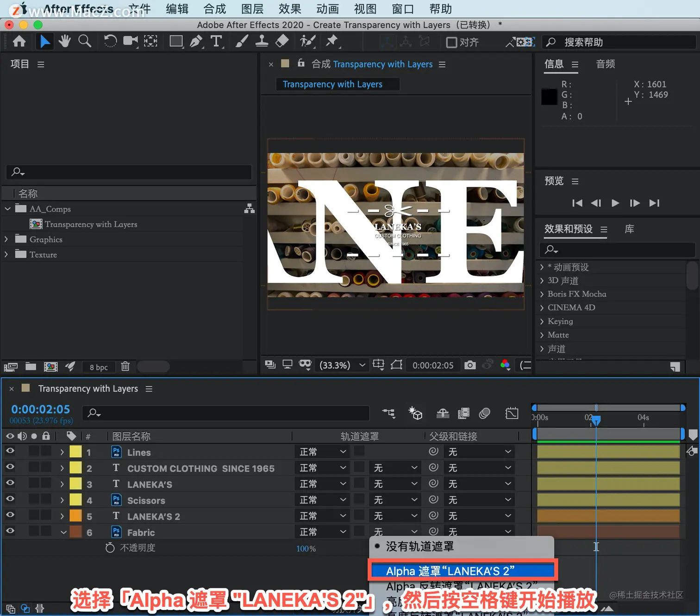The width and height of the screenshot is (700, 616).
Task: Click the motion blur enable icon in timeline
Action: click(x=484, y=413)
